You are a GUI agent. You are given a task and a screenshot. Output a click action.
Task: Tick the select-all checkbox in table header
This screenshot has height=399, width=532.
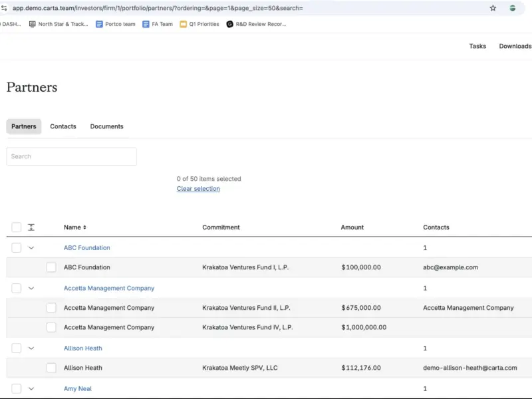16,227
